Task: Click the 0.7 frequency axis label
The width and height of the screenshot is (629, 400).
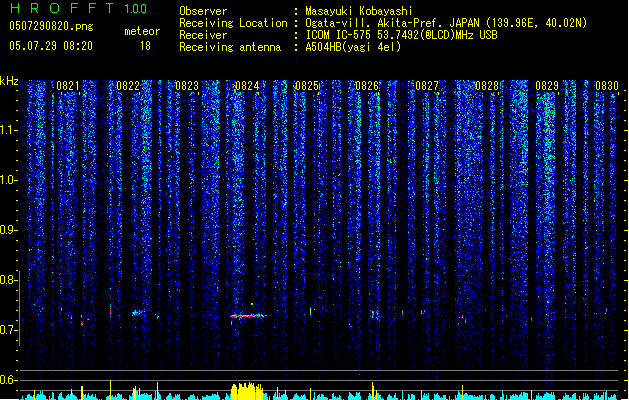Action: click(x=8, y=330)
